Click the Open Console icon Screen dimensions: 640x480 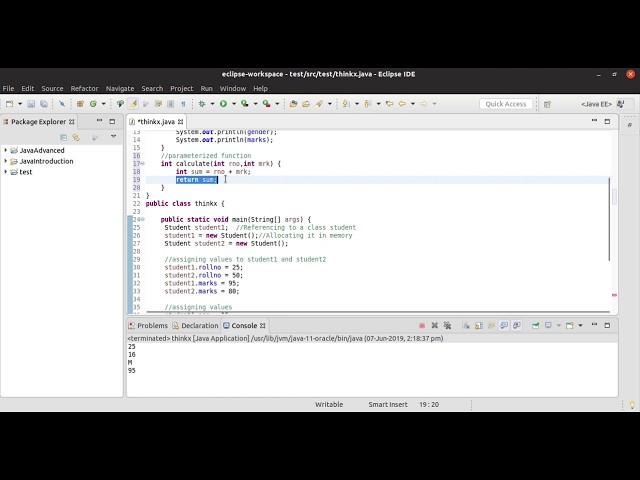(569, 325)
